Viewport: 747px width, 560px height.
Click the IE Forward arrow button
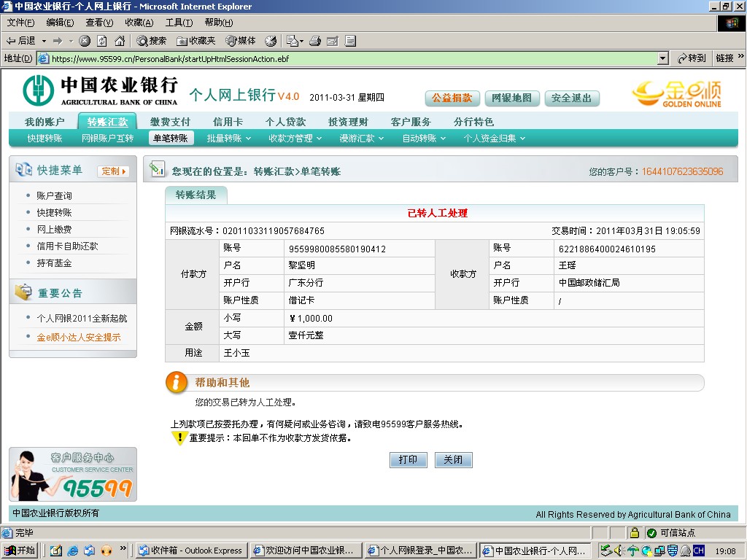pyautogui.click(x=58, y=41)
